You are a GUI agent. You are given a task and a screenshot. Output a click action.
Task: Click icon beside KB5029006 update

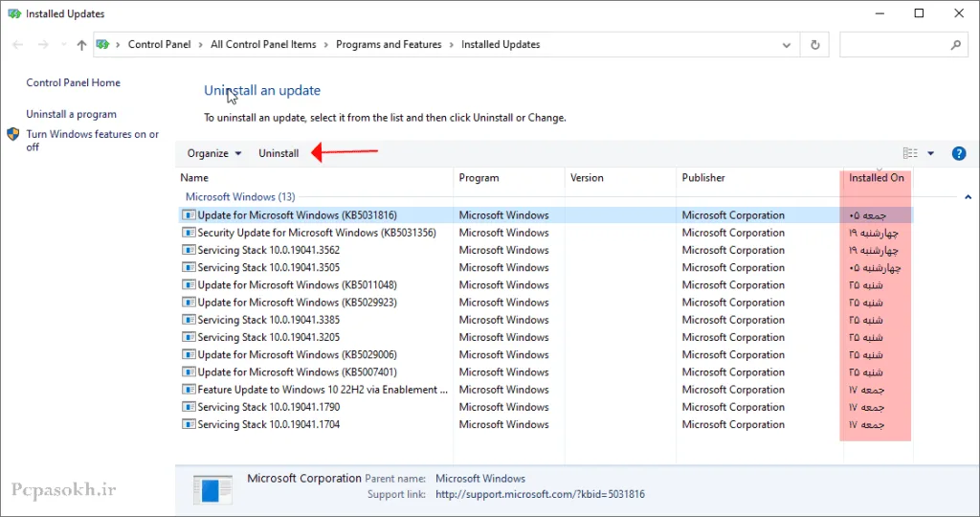[x=189, y=355]
